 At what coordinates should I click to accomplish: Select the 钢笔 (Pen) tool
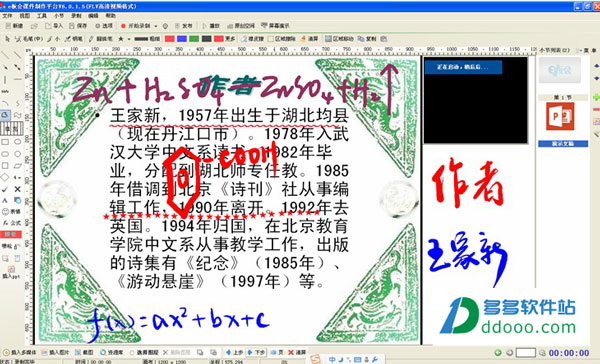[74, 39]
